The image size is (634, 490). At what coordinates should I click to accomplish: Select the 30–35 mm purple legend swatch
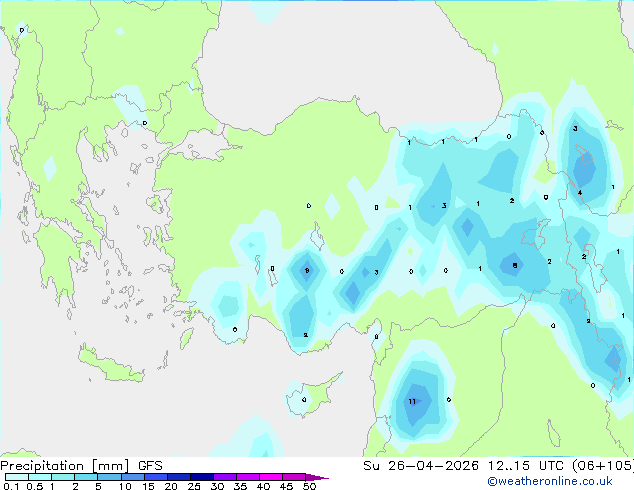[x=225, y=477]
